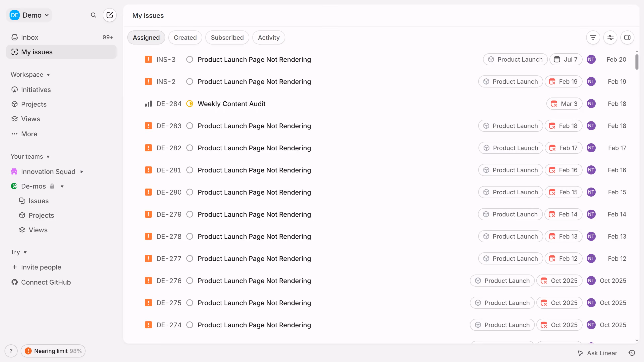Image resolution: width=644 pixels, height=362 pixels.
Task: Open the Weekly Content Audit issue
Action: (x=231, y=104)
